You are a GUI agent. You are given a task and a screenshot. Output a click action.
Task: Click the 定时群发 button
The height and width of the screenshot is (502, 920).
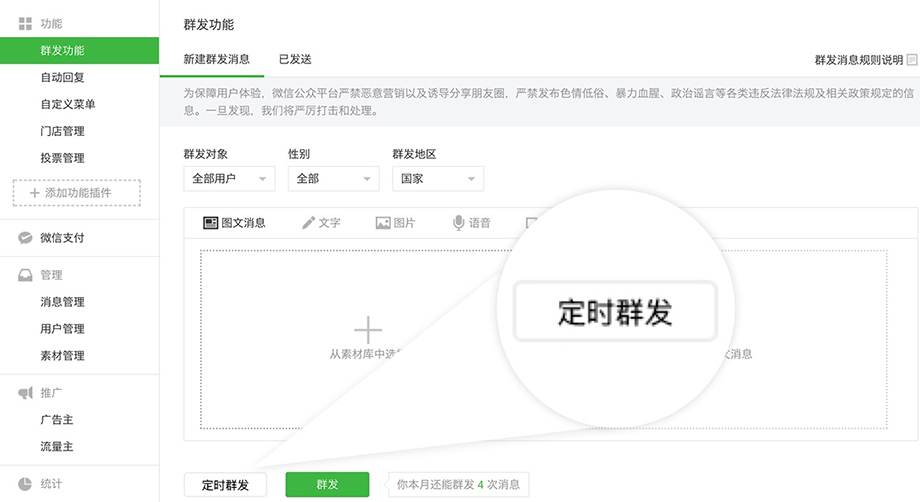pyautogui.click(x=225, y=485)
